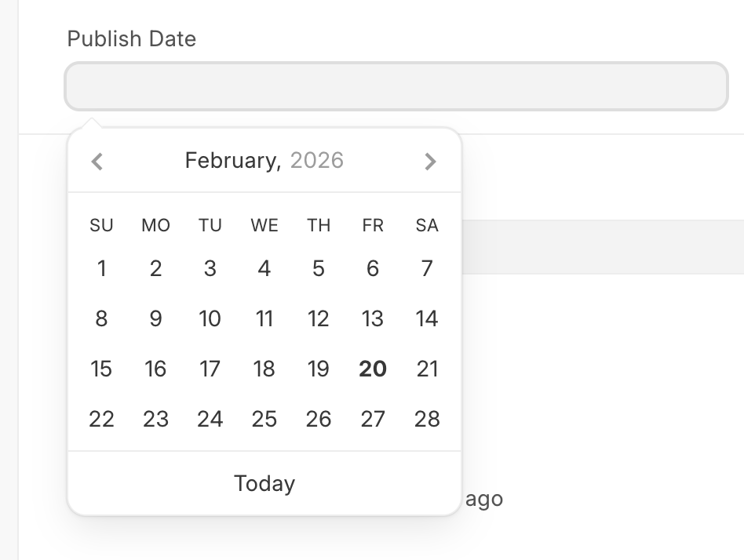
Task: Open the 2026 year selector
Action: click(x=317, y=161)
